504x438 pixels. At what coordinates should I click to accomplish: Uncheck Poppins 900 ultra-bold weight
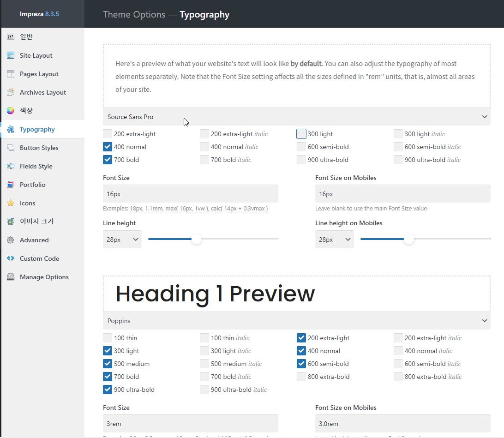click(108, 390)
